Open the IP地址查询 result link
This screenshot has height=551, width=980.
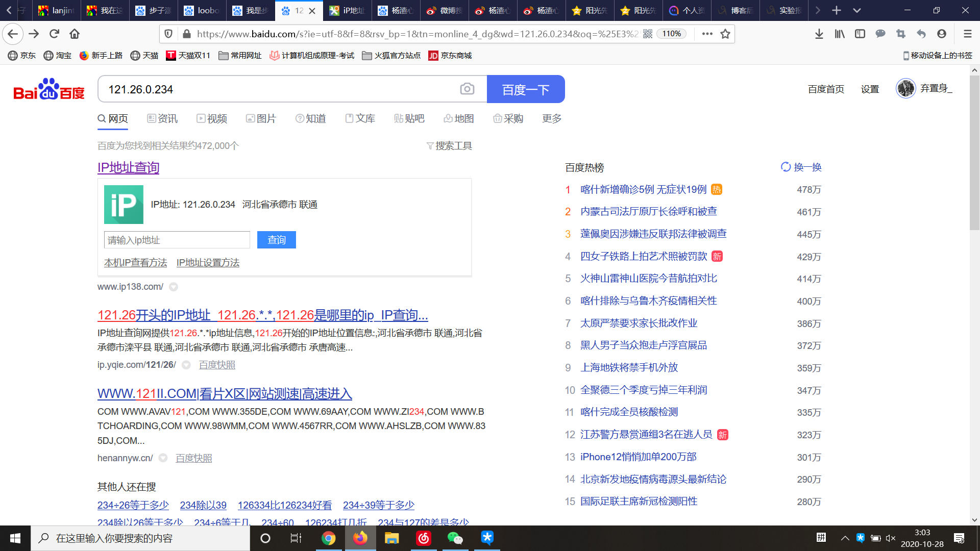(x=128, y=167)
